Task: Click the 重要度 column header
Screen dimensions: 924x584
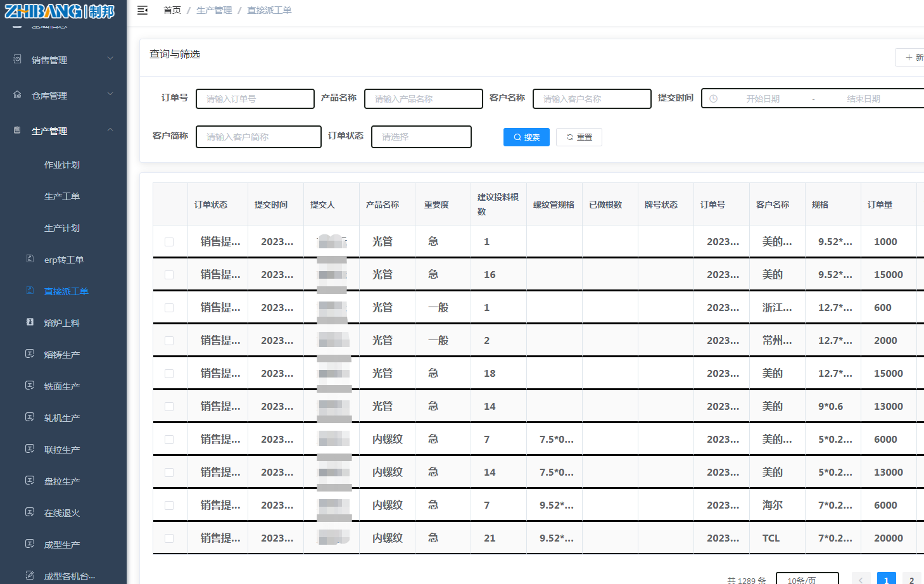Action: pos(436,205)
